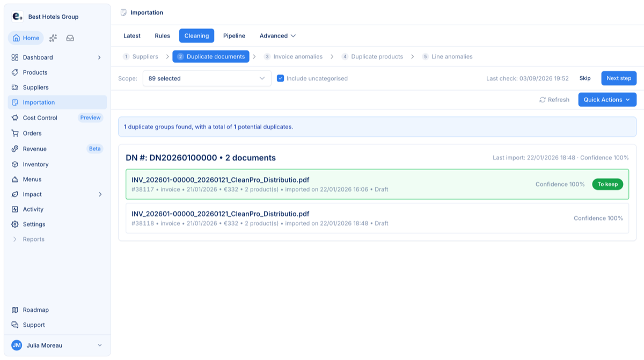Viewport: 644px width, 360px height.
Task: Open the AI sparkles icon beside Home
Action: tap(53, 38)
